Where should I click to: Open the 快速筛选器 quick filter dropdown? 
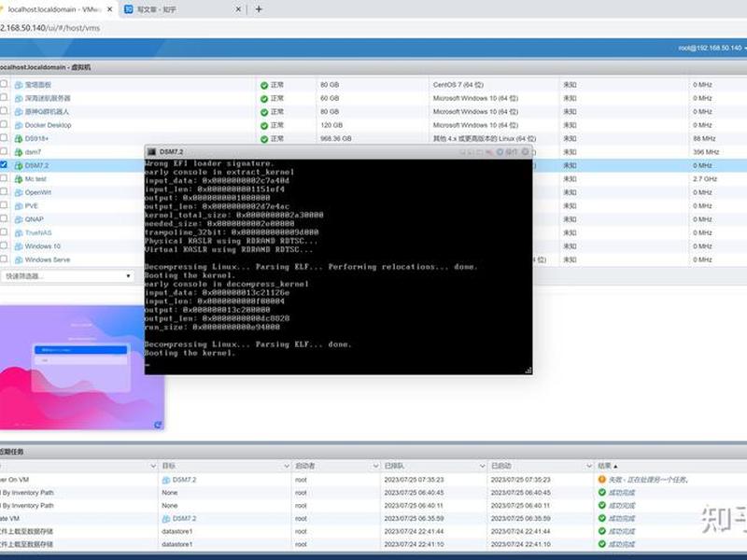(67, 276)
